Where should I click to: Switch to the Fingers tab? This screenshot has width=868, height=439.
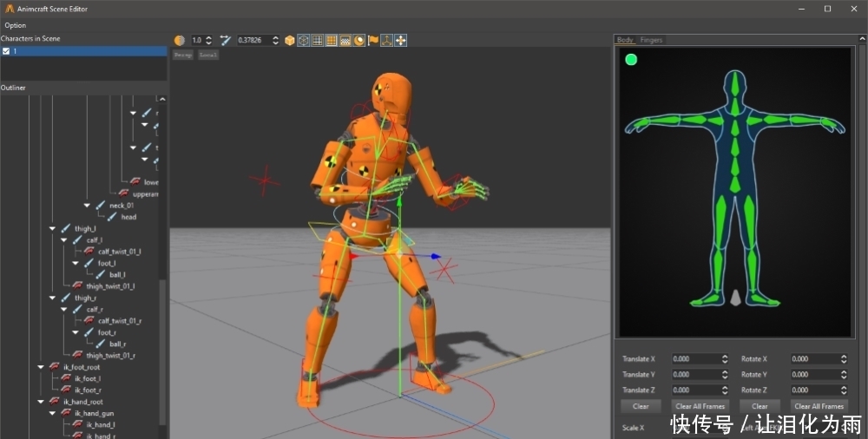point(651,40)
